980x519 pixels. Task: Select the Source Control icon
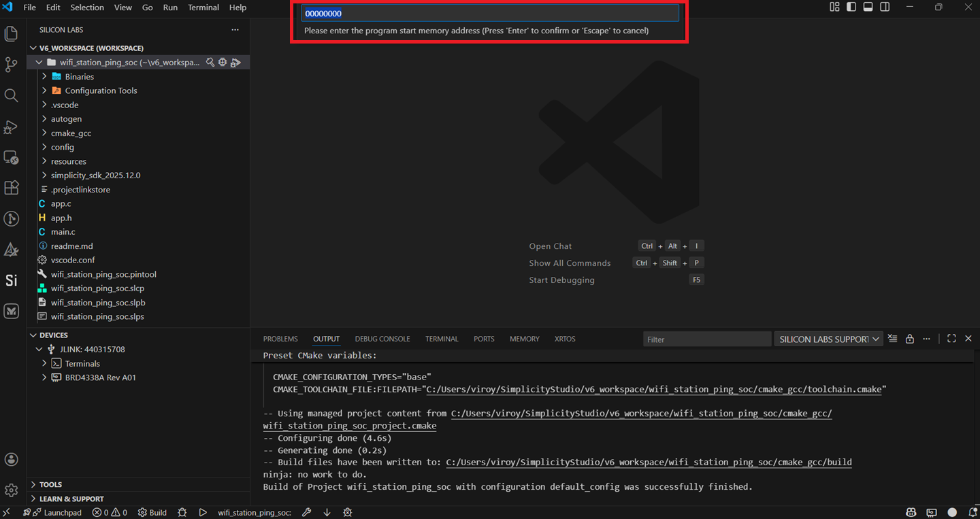pyautogui.click(x=11, y=64)
